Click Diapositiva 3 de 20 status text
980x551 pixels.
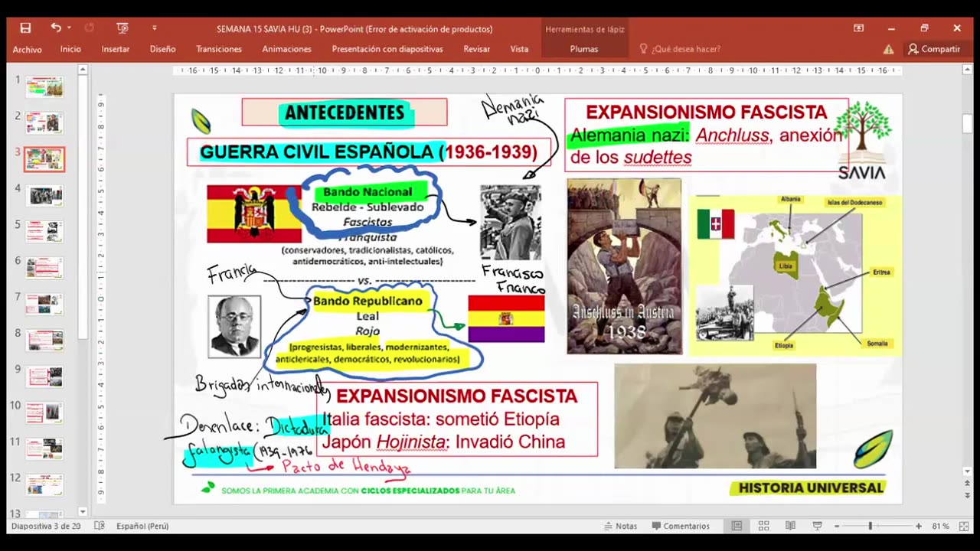pyautogui.click(x=46, y=526)
